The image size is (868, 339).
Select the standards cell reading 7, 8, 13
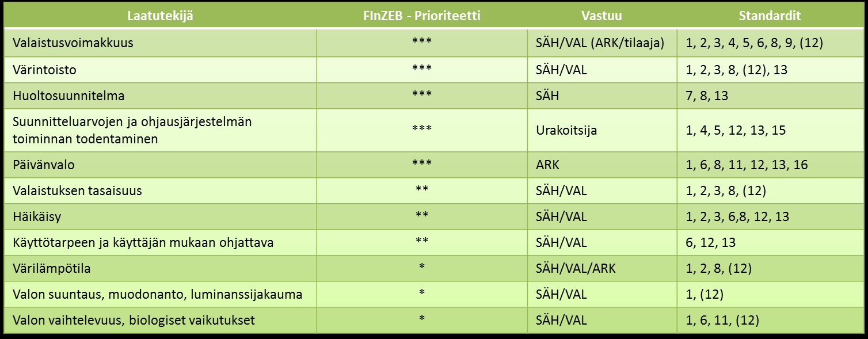pos(769,96)
